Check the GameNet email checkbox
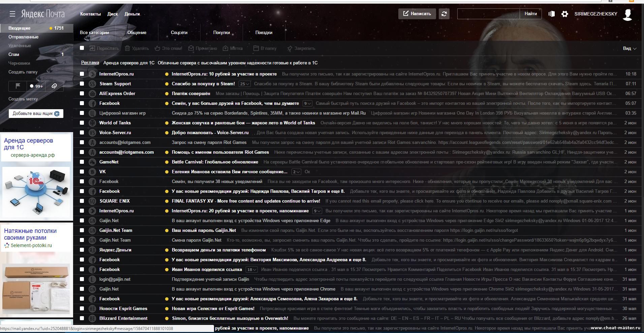The height and width of the screenshot is (333, 644). click(x=82, y=162)
